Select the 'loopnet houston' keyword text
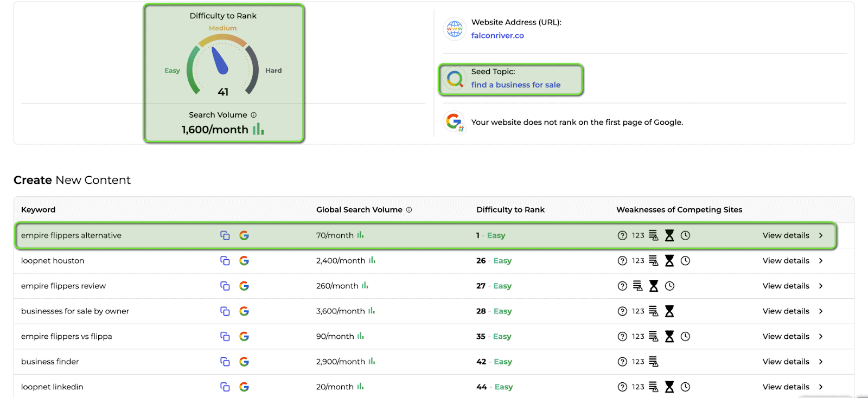Screen dimensions: 868x398 pos(53,261)
